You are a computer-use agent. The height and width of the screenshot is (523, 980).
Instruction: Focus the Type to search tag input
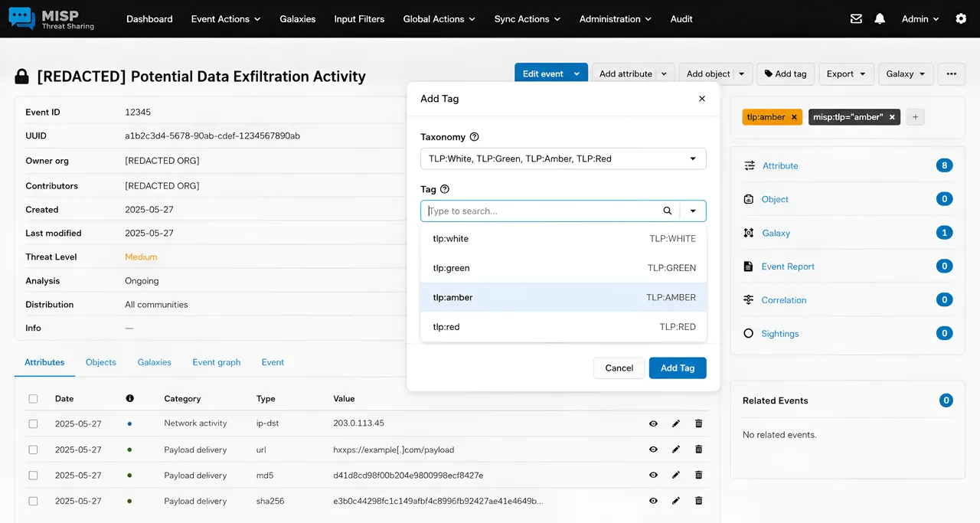541,211
